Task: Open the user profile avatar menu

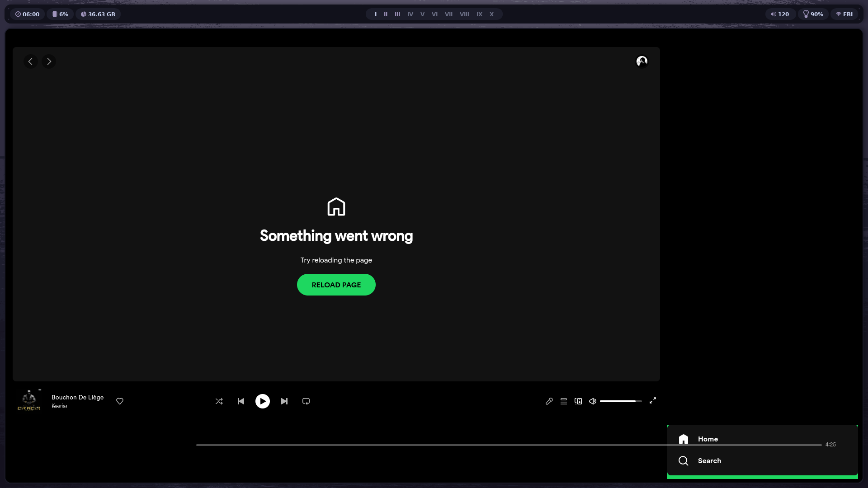Action: coord(642,61)
